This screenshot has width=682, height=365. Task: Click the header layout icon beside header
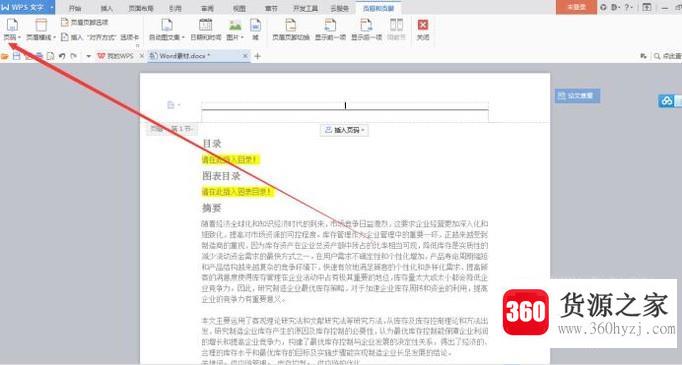click(171, 104)
